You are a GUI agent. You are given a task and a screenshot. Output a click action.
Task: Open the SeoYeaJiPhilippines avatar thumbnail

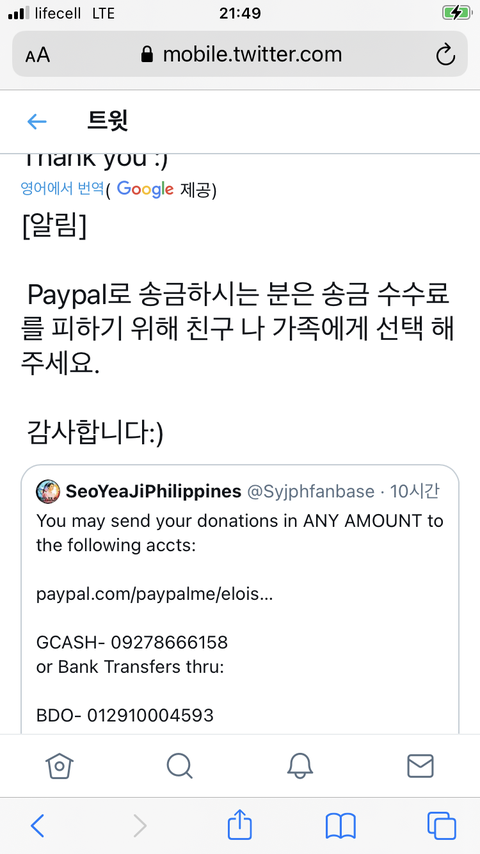pos(48,492)
